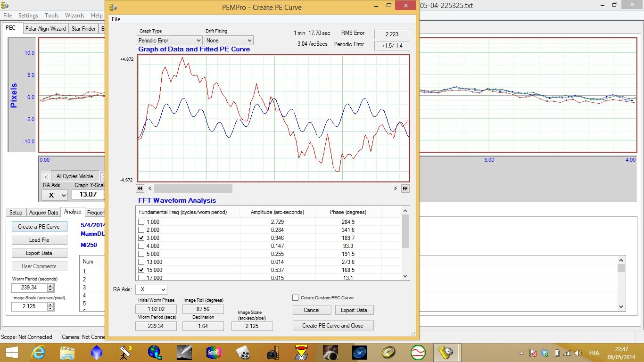Image resolution: width=644 pixels, height=362 pixels.
Task: Open the blue gem taskbar application
Action: (x=97, y=353)
